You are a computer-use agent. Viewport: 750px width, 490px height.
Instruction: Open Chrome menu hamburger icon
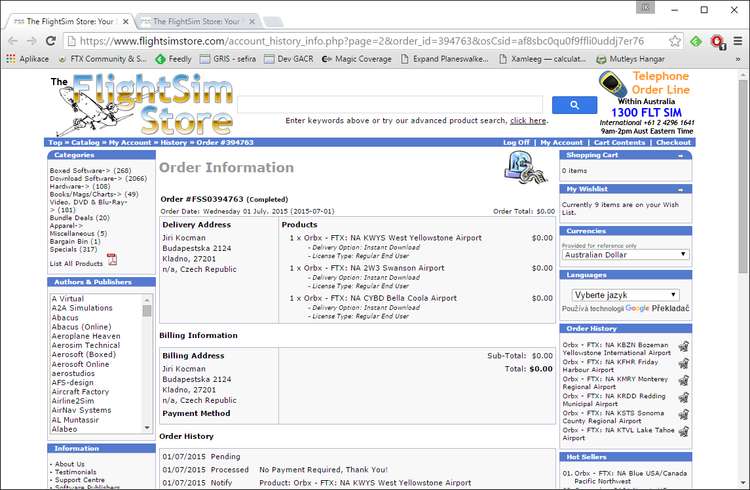pyautogui.click(x=738, y=41)
